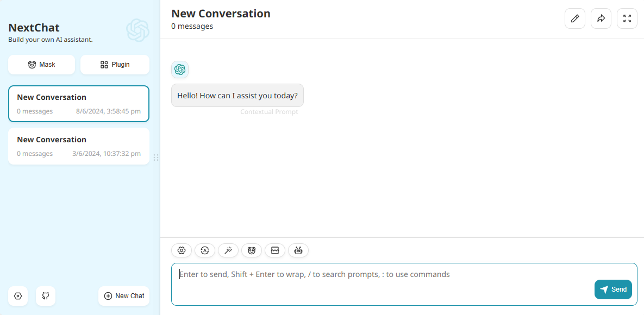644x315 pixels.
Task: Clear the context with the broken-message icon
Action: click(274, 250)
